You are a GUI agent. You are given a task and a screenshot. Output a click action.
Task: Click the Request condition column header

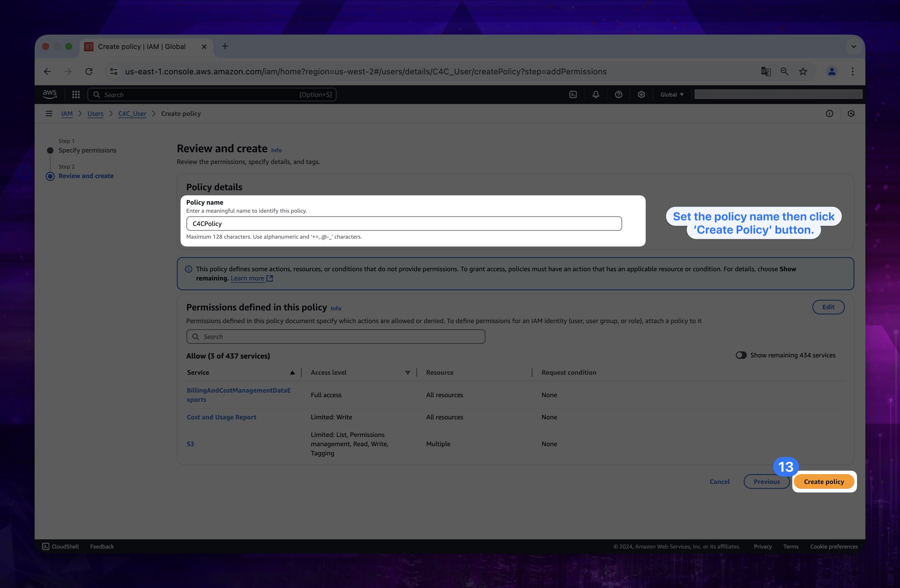tap(569, 372)
